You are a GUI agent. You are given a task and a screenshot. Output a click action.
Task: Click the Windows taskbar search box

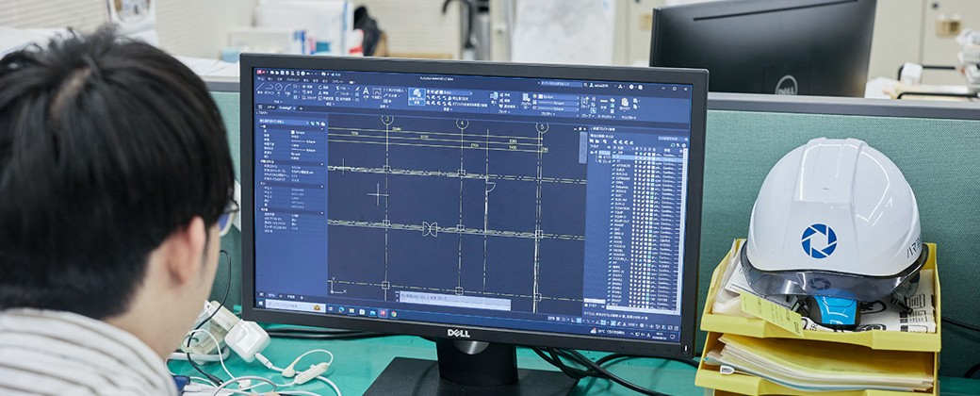295,305
